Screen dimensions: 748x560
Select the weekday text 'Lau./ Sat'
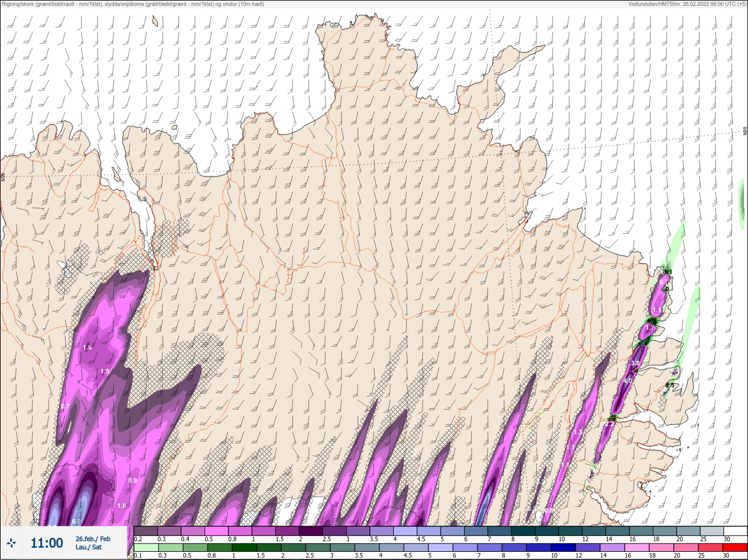click(x=88, y=547)
